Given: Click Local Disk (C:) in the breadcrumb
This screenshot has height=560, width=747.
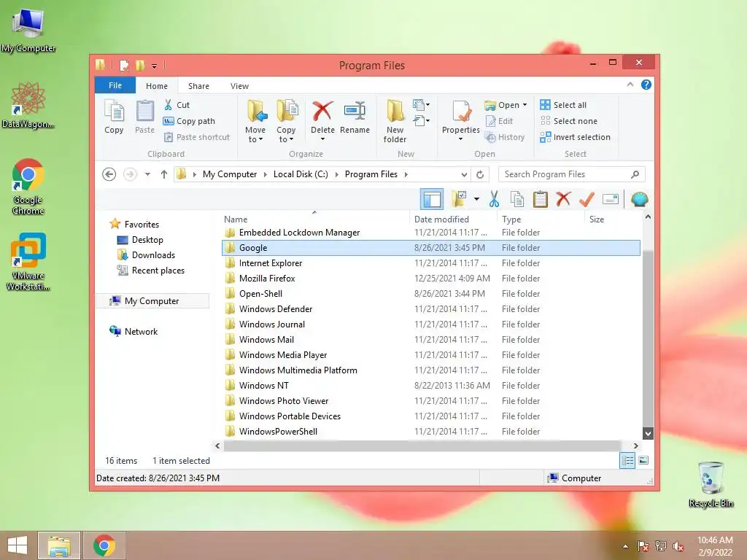Looking at the screenshot, I should [x=301, y=174].
